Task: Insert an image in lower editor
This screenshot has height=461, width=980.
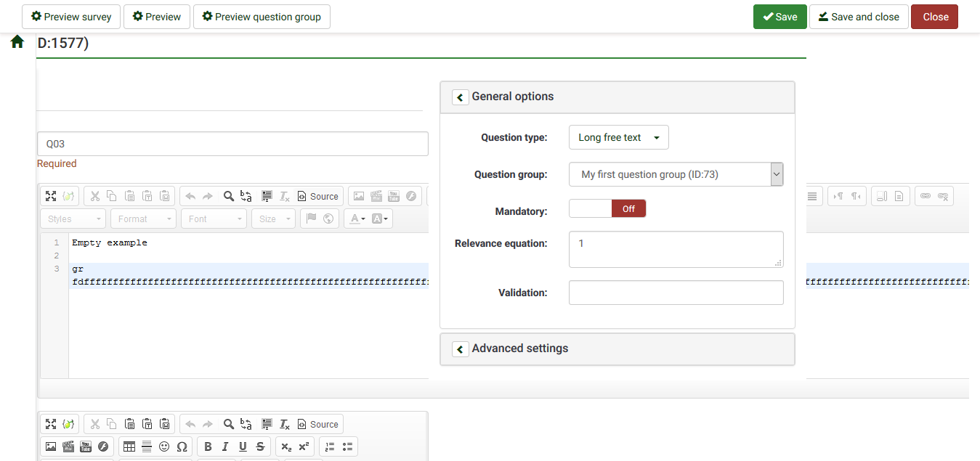Action: coord(51,446)
